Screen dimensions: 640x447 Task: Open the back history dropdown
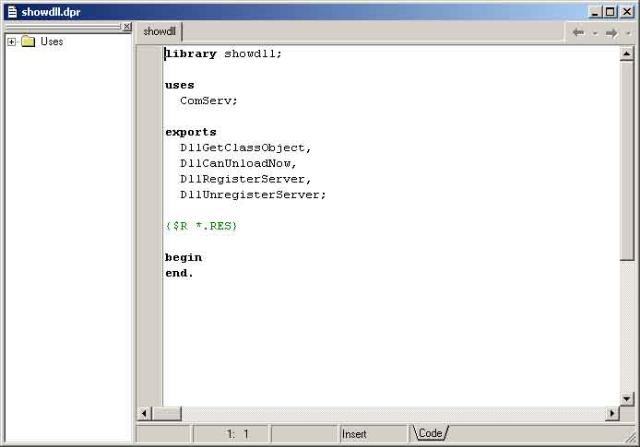(x=595, y=33)
